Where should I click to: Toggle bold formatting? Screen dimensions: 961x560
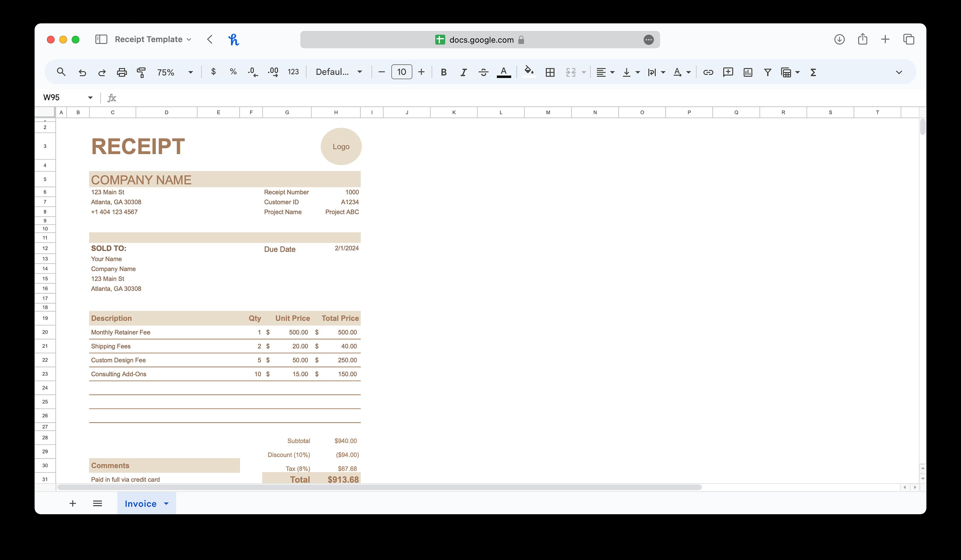(444, 72)
